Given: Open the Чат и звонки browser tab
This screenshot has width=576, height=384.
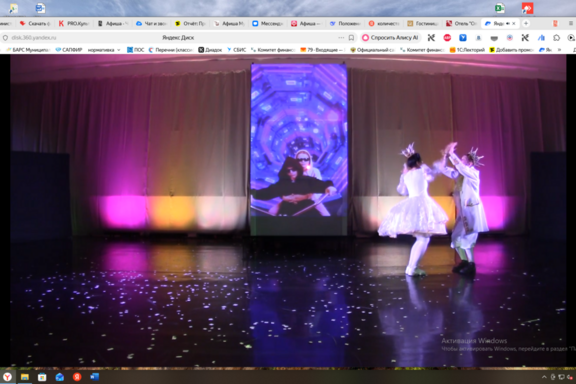Looking at the screenshot, I should point(151,24).
